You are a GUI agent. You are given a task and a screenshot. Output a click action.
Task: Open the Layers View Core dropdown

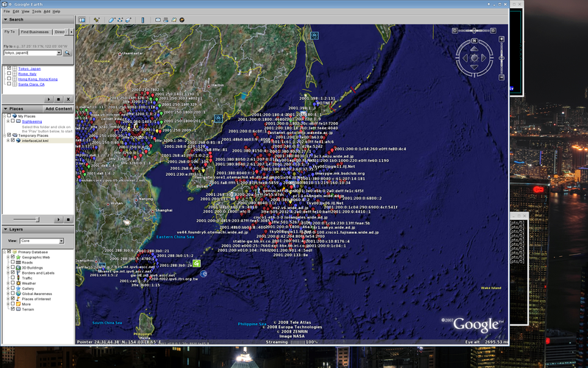tap(42, 241)
